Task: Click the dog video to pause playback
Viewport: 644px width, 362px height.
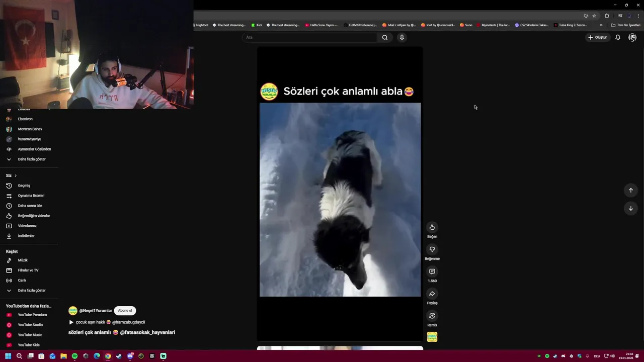Action: pyautogui.click(x=340, y=200)
